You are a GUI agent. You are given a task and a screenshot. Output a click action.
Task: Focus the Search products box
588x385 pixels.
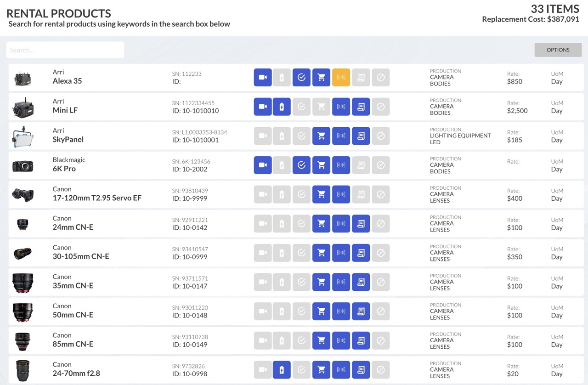pyautogui.click(x=65, y=50)
